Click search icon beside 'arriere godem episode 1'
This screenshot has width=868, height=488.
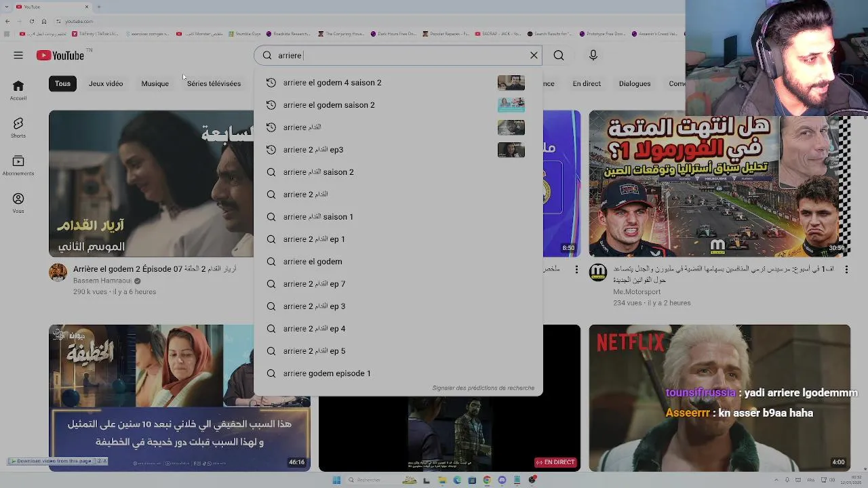coord(271,373)
